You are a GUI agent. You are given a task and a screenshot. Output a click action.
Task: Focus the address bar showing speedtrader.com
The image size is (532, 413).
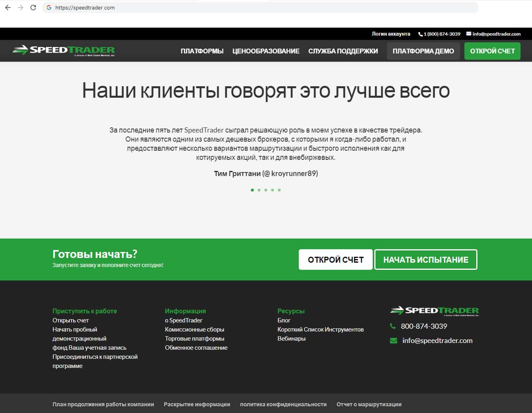(x=260, y=8)
